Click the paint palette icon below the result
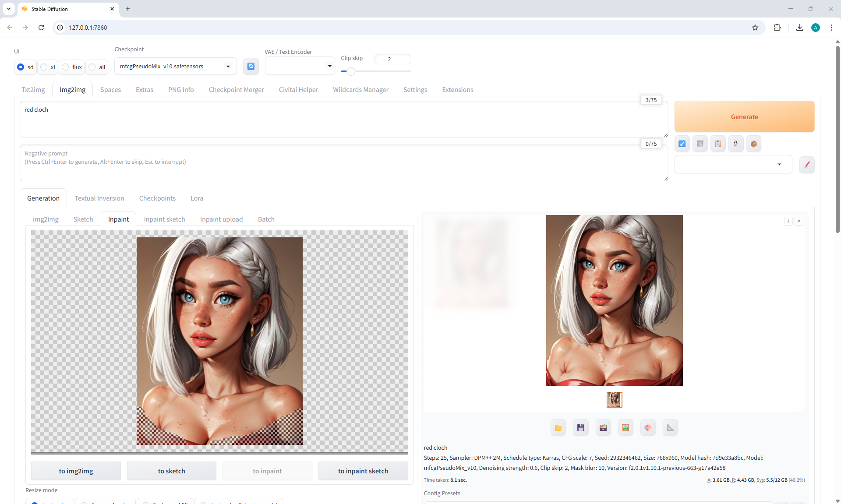The height and width of the screenshot is (504, 841). pyautogui.click(x=647, y=427)
